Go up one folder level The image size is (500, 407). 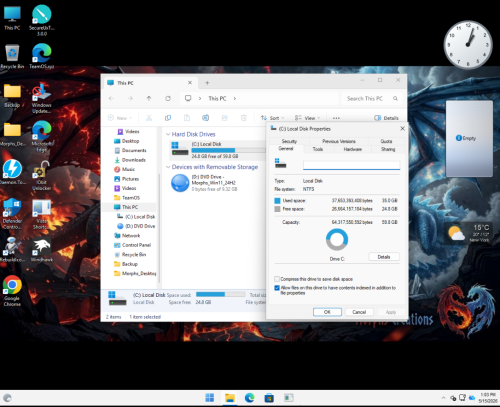pyautogui.click(x=149, y=98)
